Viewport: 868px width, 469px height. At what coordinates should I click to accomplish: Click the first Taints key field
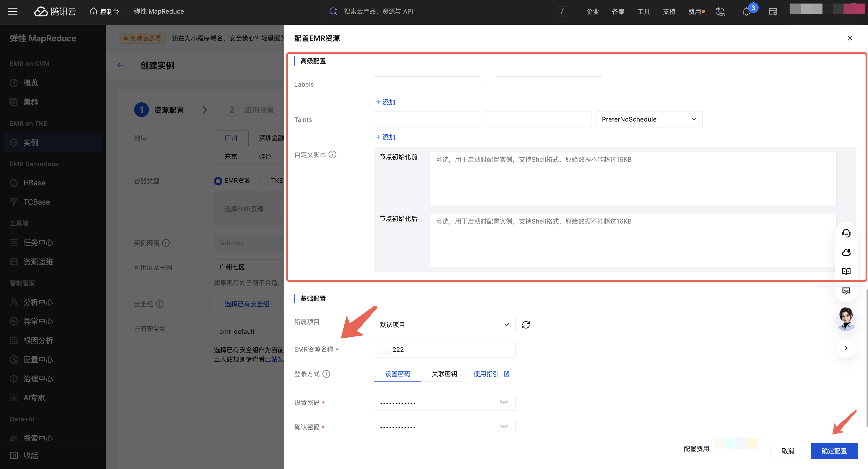tap(427, 119)
